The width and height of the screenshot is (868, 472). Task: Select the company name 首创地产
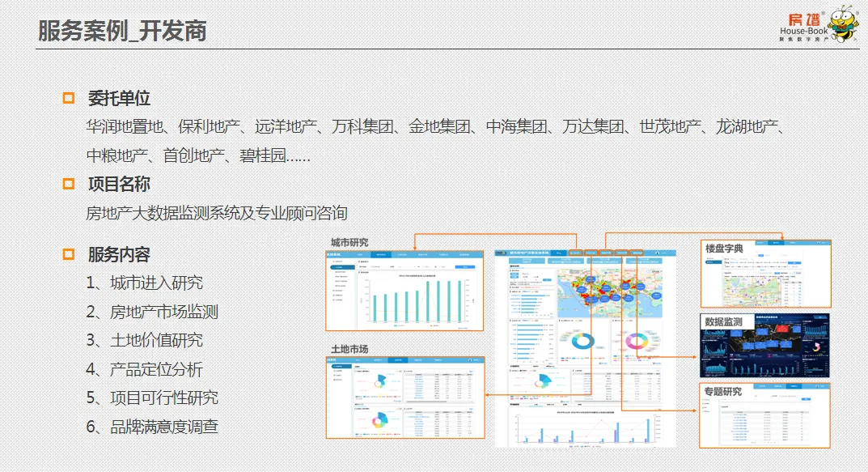click(194, 155)
